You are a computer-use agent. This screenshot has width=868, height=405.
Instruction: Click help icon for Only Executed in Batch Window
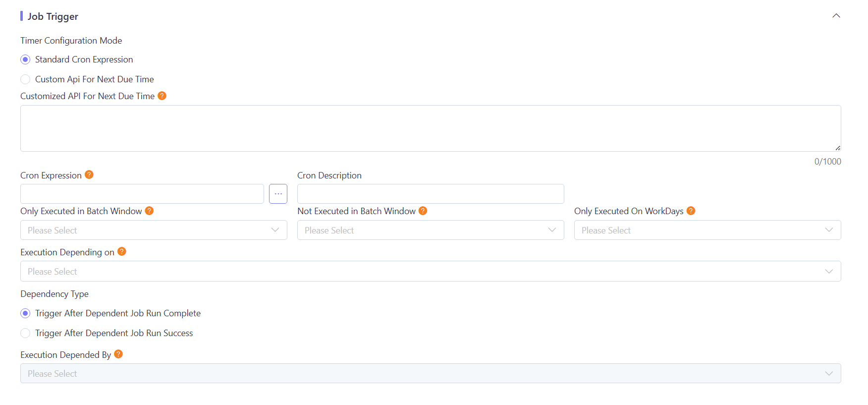tap(149, 211)
